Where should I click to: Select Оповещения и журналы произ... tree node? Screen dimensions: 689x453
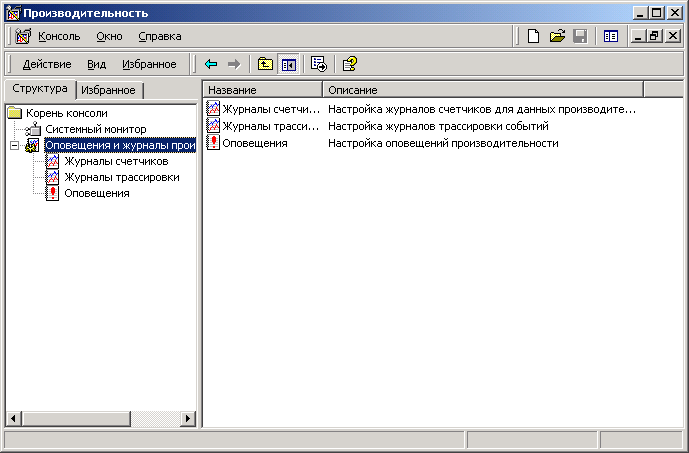[x=120, y=145]
